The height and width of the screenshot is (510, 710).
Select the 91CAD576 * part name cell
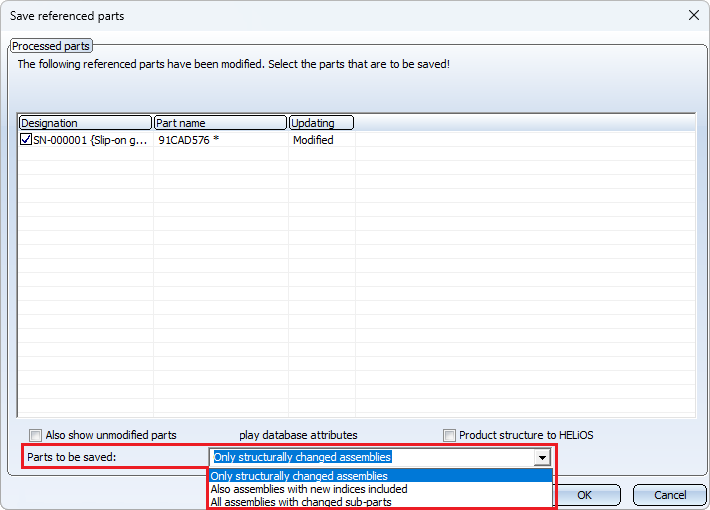click(x=188, y=140)
